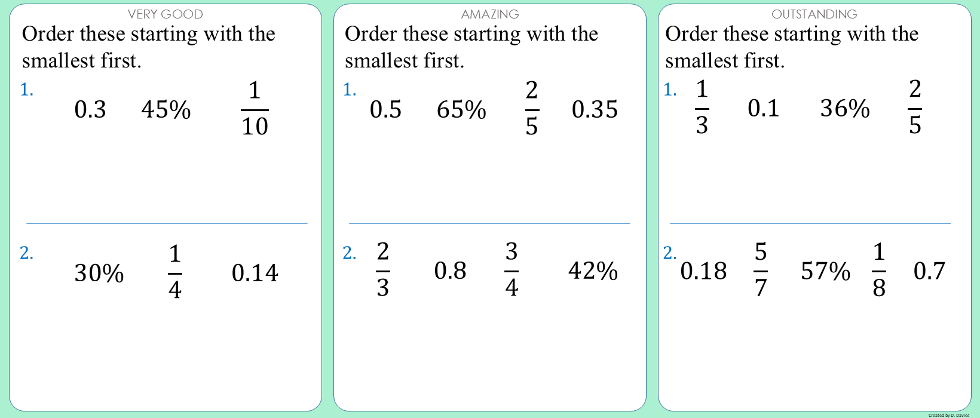Click the fraction 2/3

pos(383,270)
